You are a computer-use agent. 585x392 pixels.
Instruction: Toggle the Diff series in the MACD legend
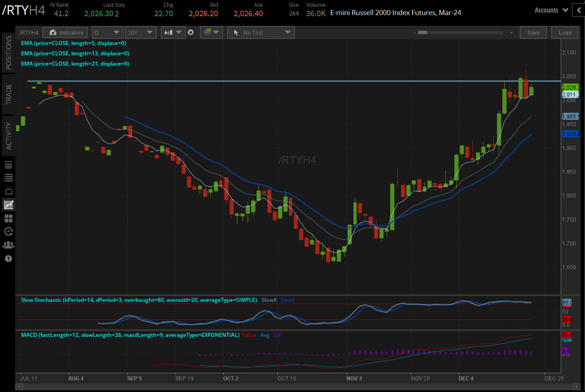pyautogui.click(x=277, y=335)
